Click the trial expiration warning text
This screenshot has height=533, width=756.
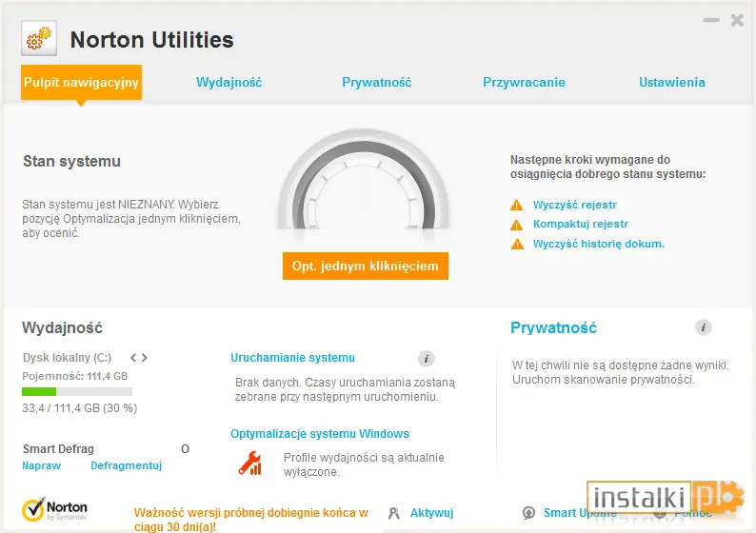pyautogui.click(x=250, y=520)
